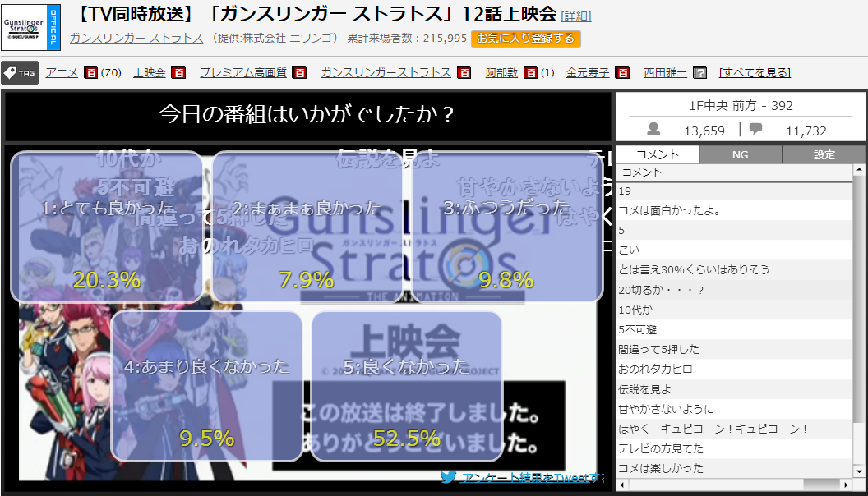Open the 上映会 tag link

tap(150, 72)
